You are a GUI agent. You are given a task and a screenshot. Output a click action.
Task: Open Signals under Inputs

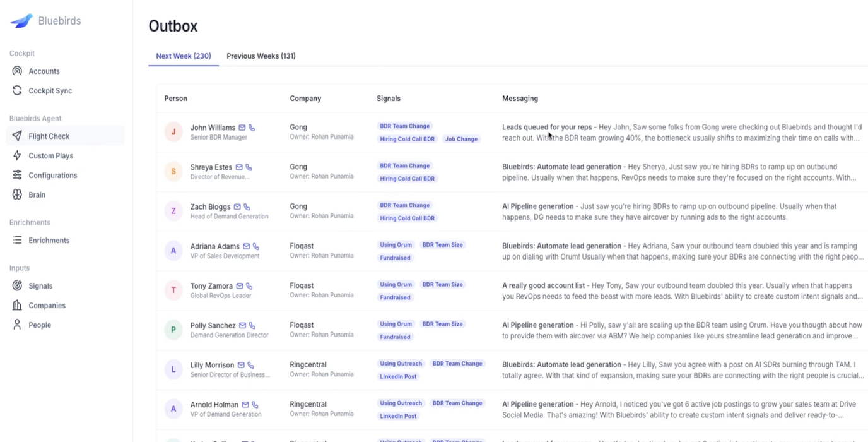tap(40, 286)
